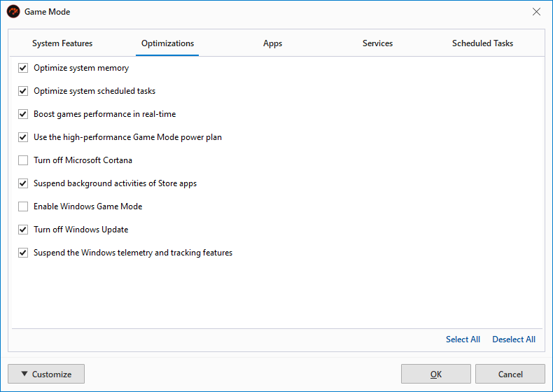Toggle Suspend background activities of Store apps
This screenshot has height=392, width=553.
(x=23, y=183)
